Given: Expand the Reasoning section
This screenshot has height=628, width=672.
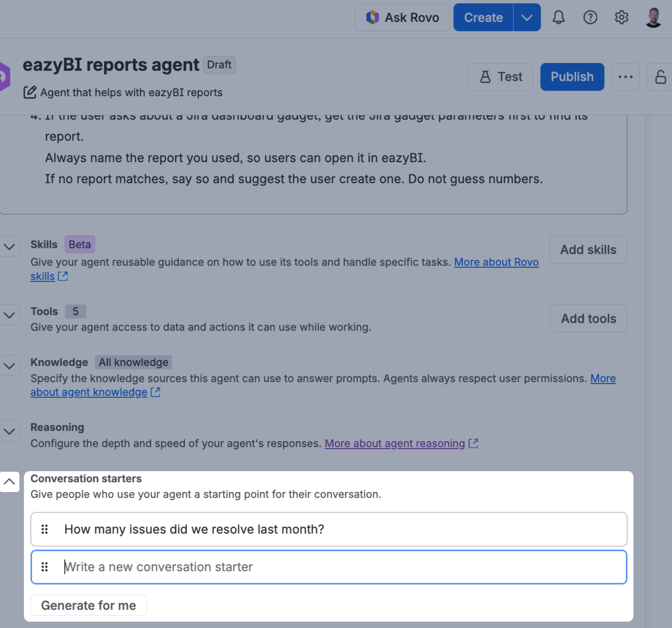Looking at the screenshot, I should click(9, 431).
